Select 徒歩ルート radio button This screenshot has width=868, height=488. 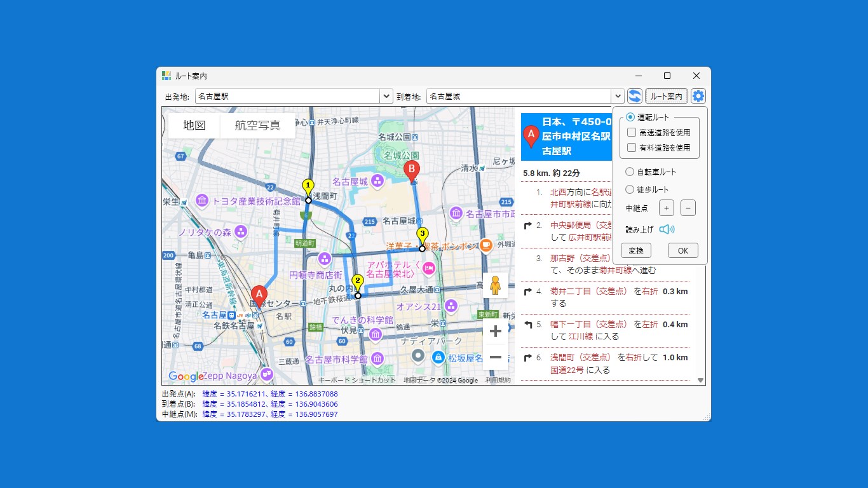point(630,189)
